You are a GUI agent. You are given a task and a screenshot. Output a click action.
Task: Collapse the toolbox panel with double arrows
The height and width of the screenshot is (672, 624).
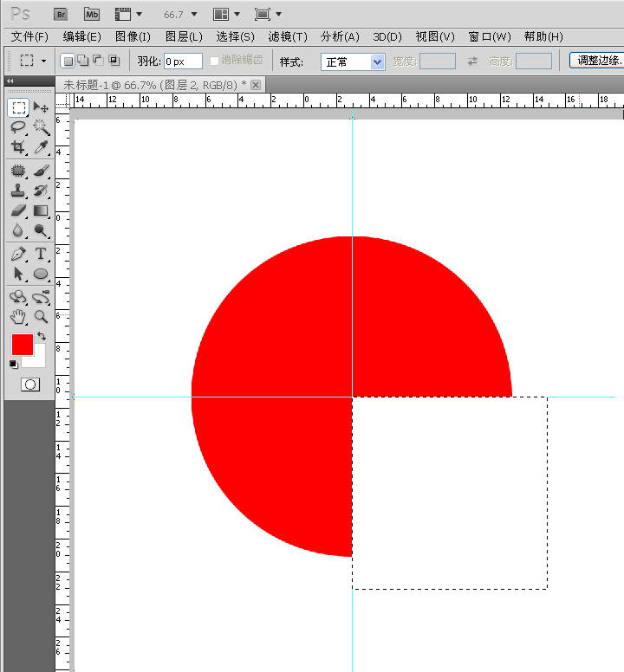coord(10,81)
